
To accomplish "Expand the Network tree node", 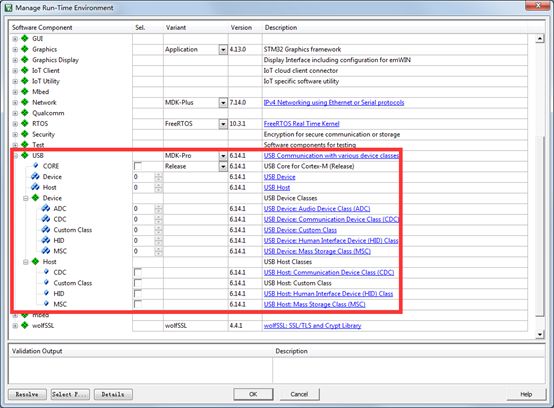I will click(15, 102).
